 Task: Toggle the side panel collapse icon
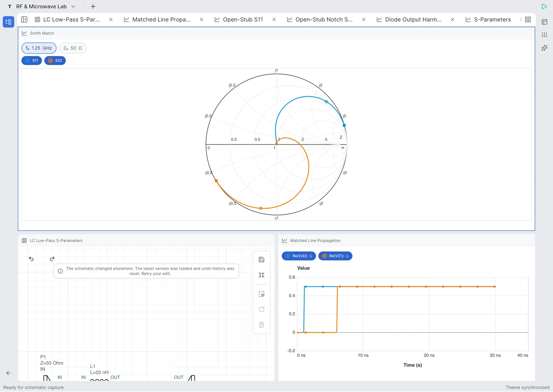pos(24,20)
